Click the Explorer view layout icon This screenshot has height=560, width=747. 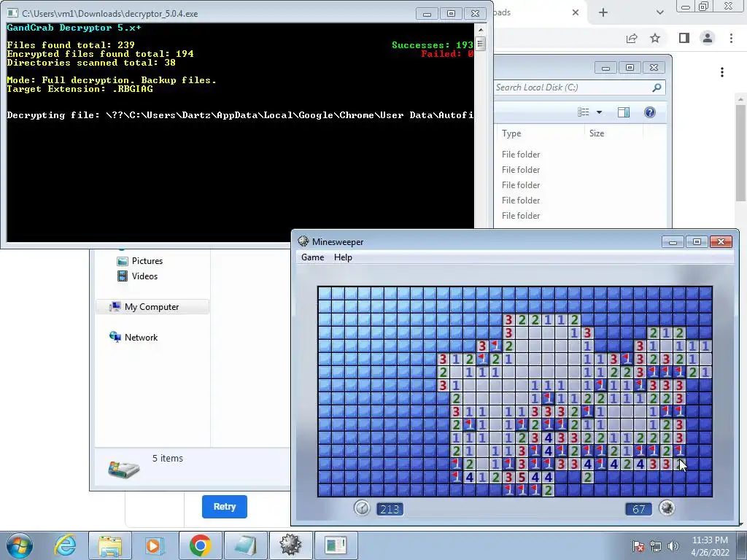pos(584,112)
